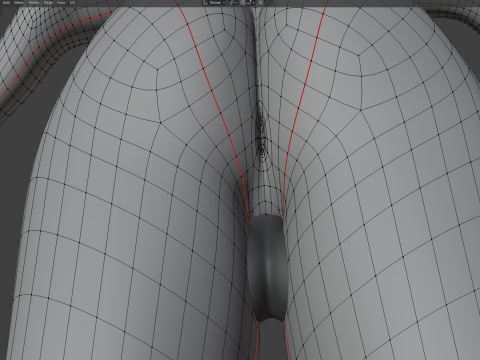Open the Vertex menu
This screenshot has width=480, height=360.
pos(34,2)
